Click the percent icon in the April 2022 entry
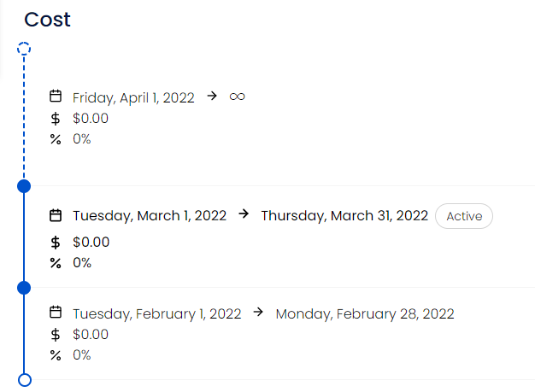The image size is (535, 392). click(x=56, y=139)
